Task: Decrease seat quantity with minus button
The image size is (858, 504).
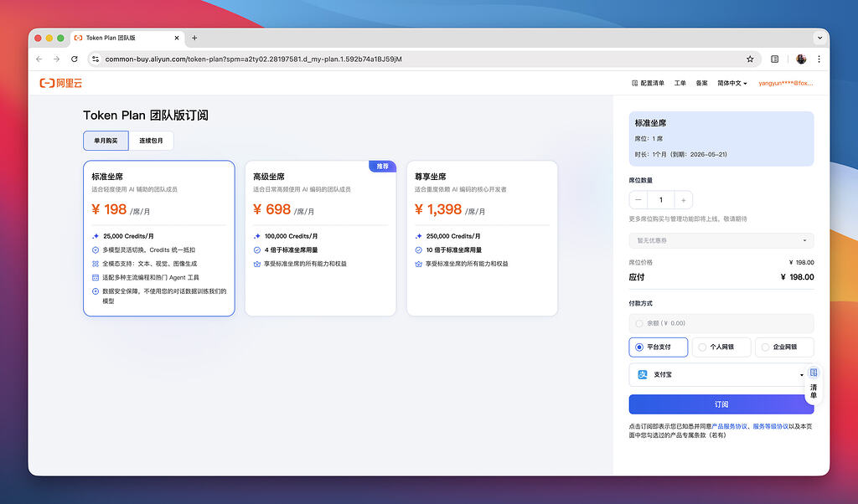Action: (x=638, y=200)
